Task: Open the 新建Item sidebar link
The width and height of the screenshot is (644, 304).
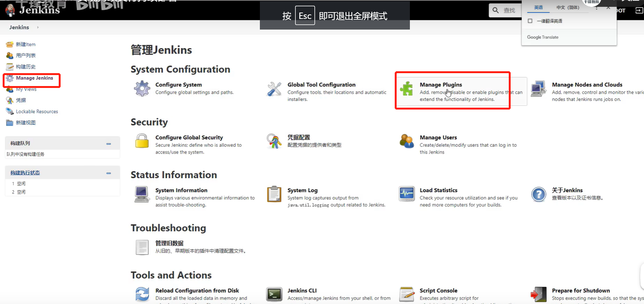Action: (25, 44)
